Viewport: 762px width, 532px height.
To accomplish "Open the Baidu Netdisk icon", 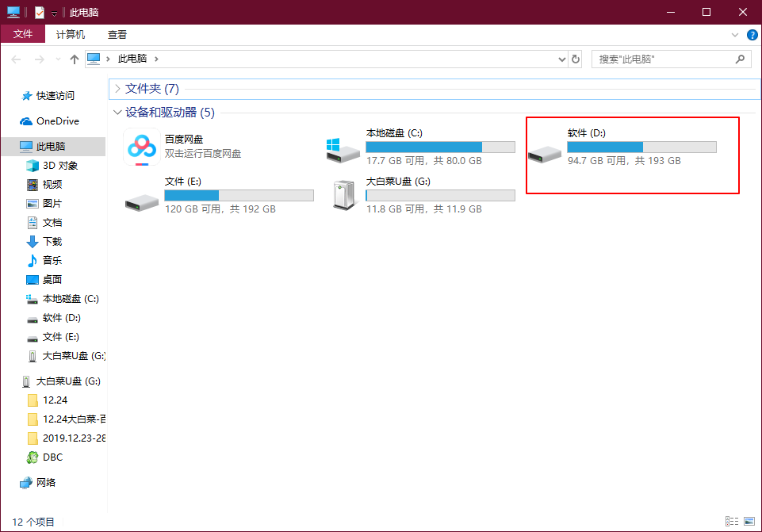I will tap(141, 147).
